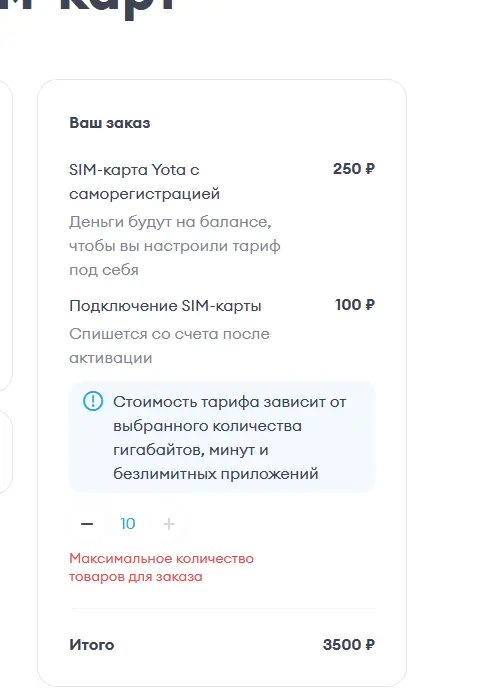Click the 'Ваш заказ' heading
This screenshot has height=695, width=491.
point(110,123)
